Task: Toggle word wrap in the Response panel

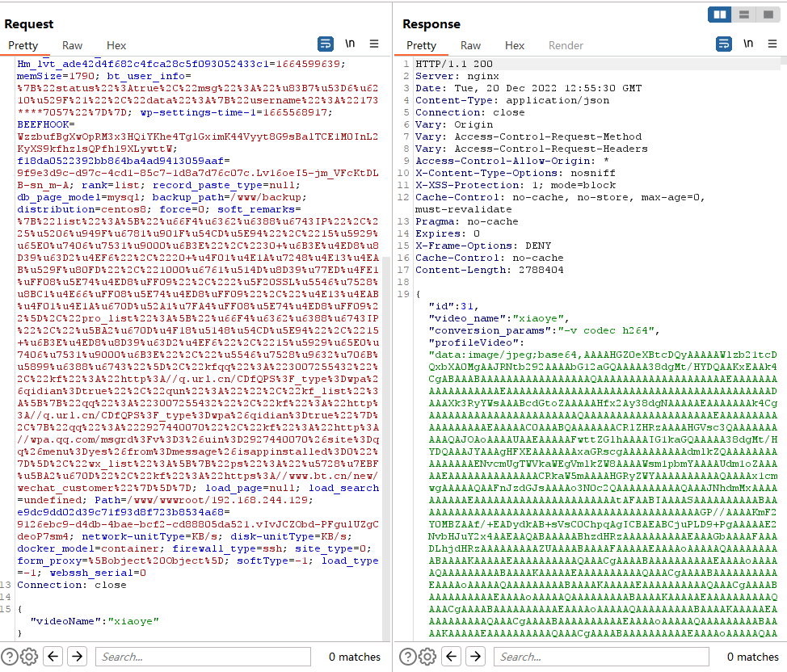Action: (725, 44)
